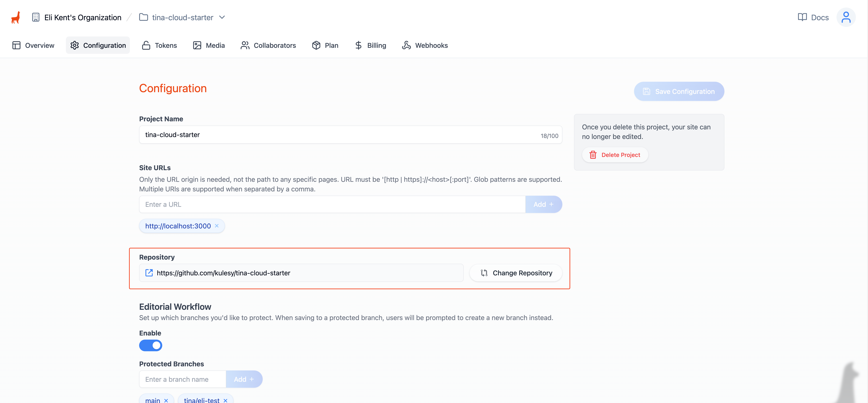
Task: Remove the http://localhost:3000 site URL
Action: click(x=217, y=226)
